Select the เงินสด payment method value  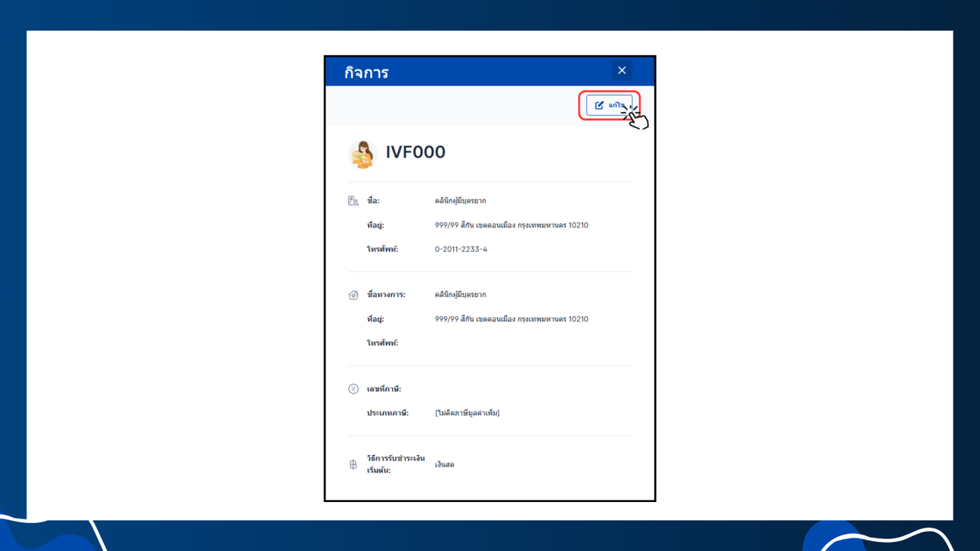[x=444, y=465]
